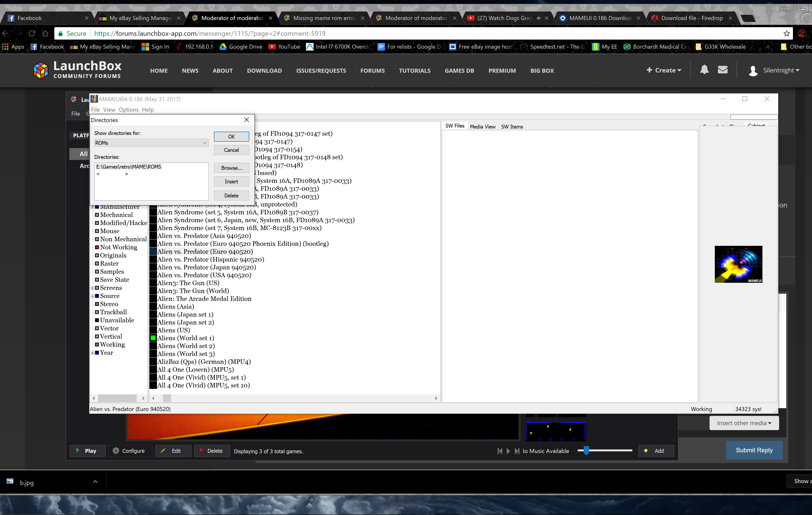Click the Silentnight user avatar icon
This screenshot has height=515, width=812.
coord(753,71)
